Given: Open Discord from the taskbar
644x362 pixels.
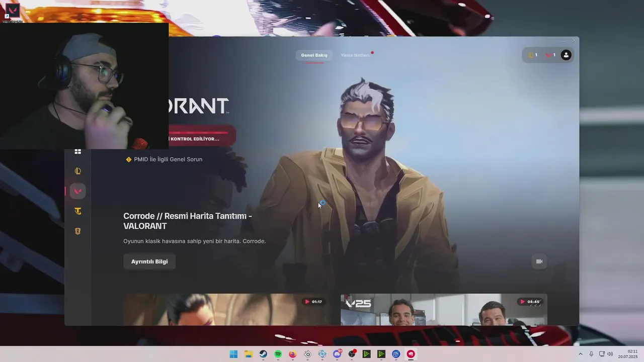Looking at the screenshot, I should (x=337, y=354).
